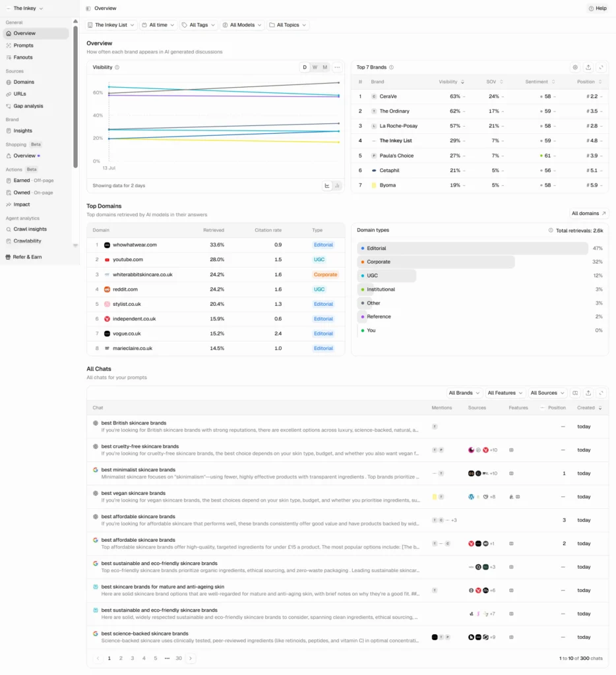
Task: Open the three-dots menu on Visibility chart
Action: pos(337,67)
